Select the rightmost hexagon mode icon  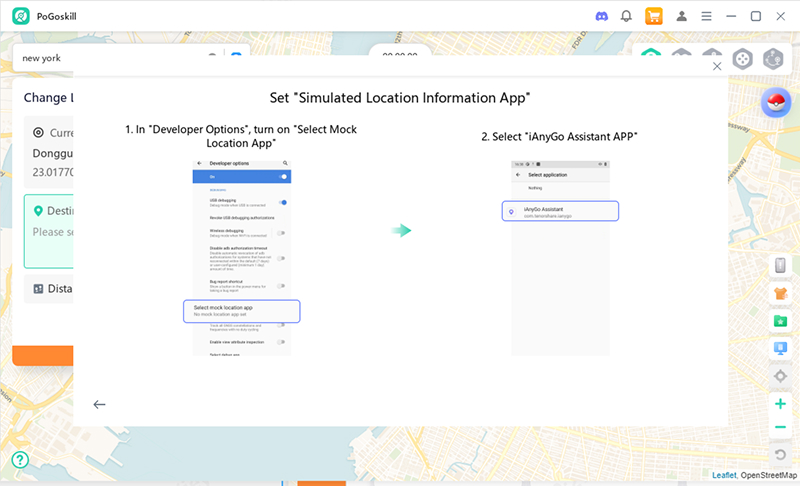[x=773, y=59]
